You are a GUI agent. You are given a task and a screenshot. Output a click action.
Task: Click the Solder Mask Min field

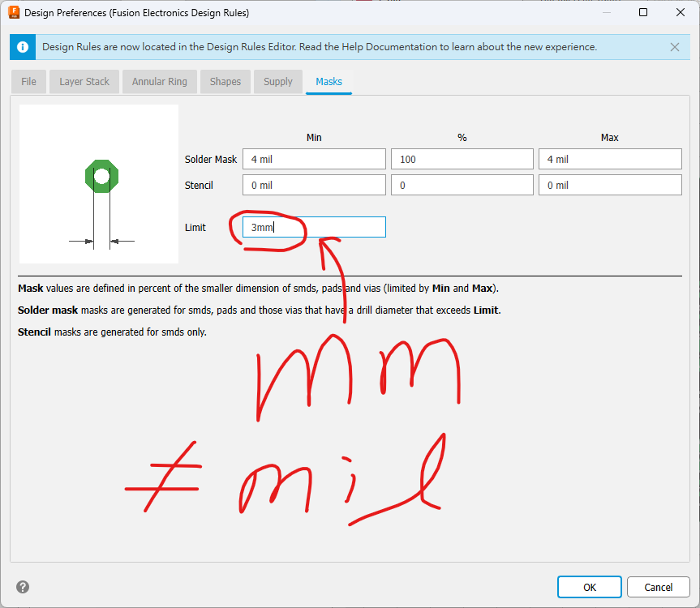[314, 160]
